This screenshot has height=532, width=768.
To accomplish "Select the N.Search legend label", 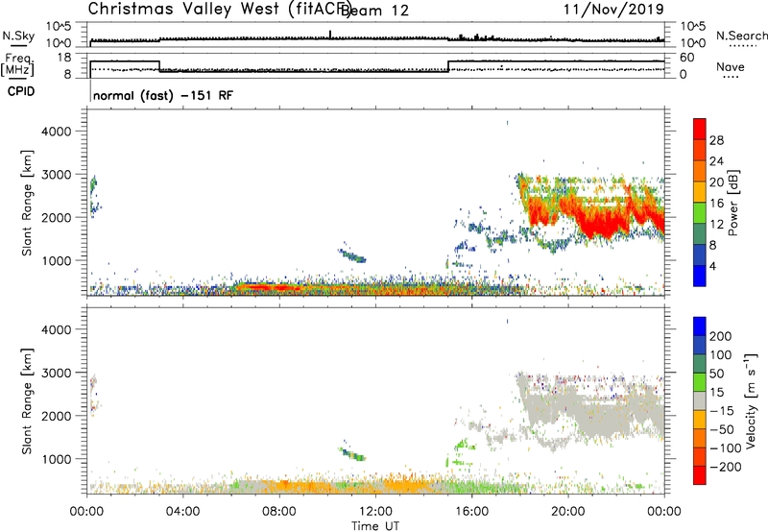I will pyautogui.click(x=742, y=36).
